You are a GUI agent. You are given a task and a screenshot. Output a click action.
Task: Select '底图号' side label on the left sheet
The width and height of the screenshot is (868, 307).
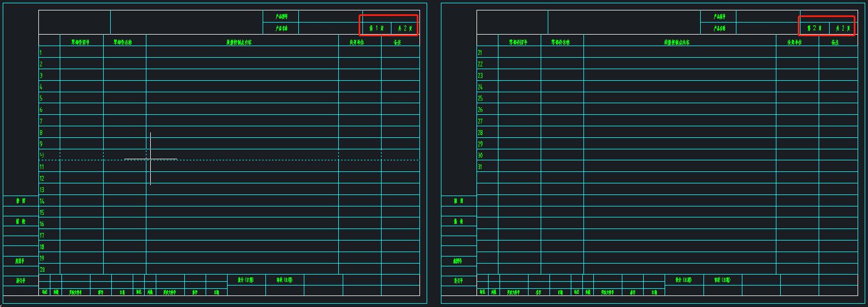[20, 261]
